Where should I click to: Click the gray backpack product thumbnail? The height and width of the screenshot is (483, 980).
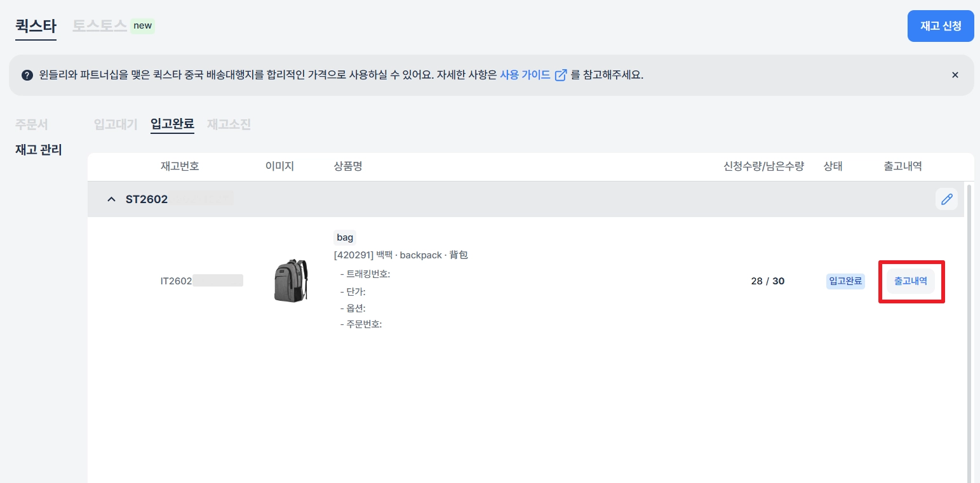tap(290, 280)
